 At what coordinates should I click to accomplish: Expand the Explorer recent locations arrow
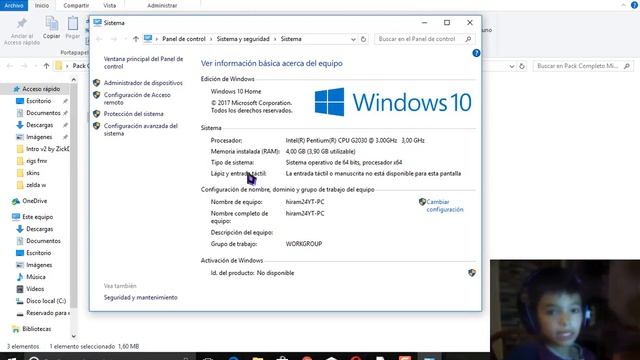point(36,66)
